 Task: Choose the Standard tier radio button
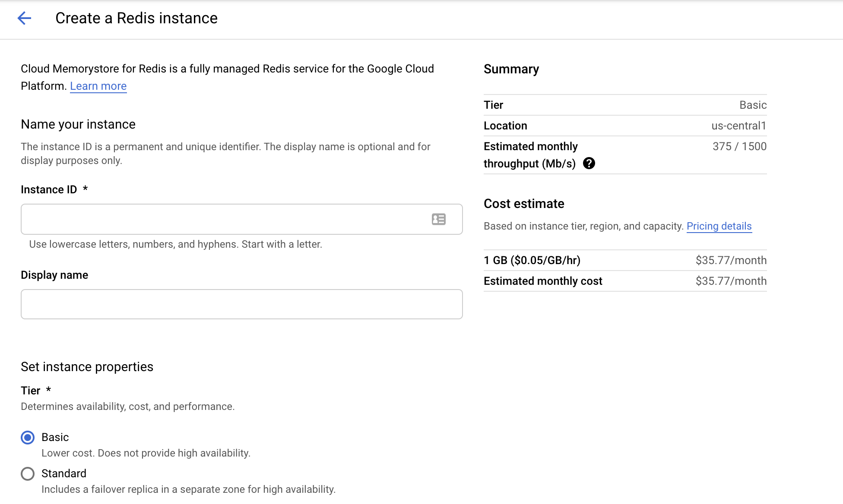point(28,474)
